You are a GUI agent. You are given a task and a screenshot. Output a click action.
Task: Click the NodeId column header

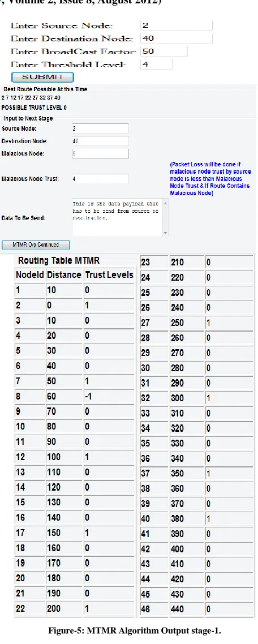point(29,275)
